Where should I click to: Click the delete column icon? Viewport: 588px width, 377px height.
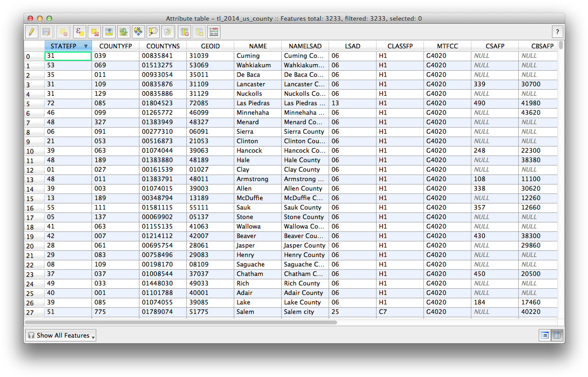(184, 32)
